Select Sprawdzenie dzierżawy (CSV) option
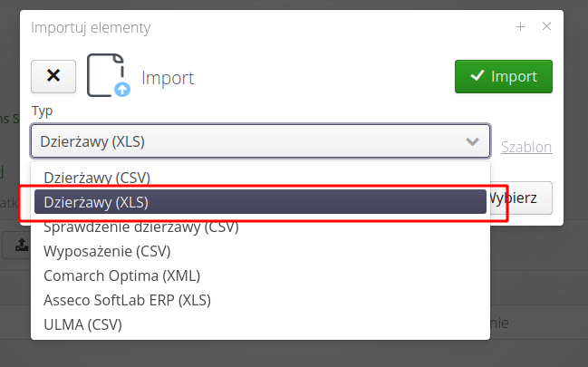This screenshot has height=367, width=588. click(140, 227)
